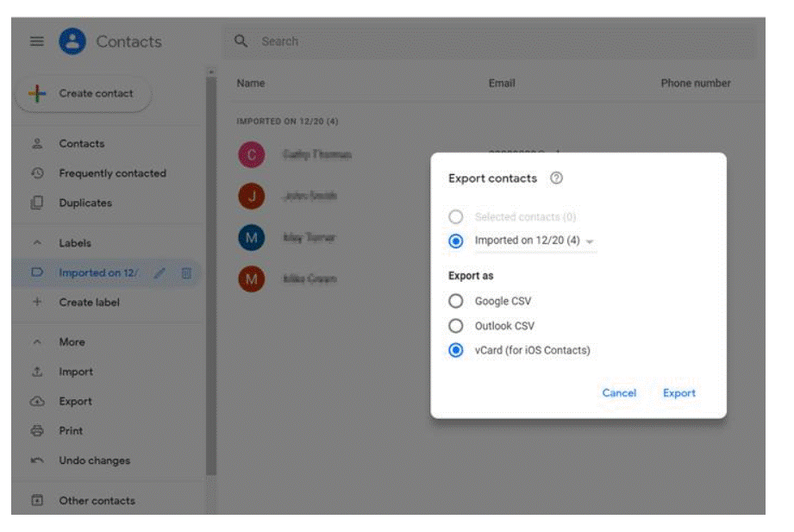Viewport: 794px width, 532px height.
Task: Click the IMPORTED ON 12/20 (4) group heading
Action: coord(287,121)
